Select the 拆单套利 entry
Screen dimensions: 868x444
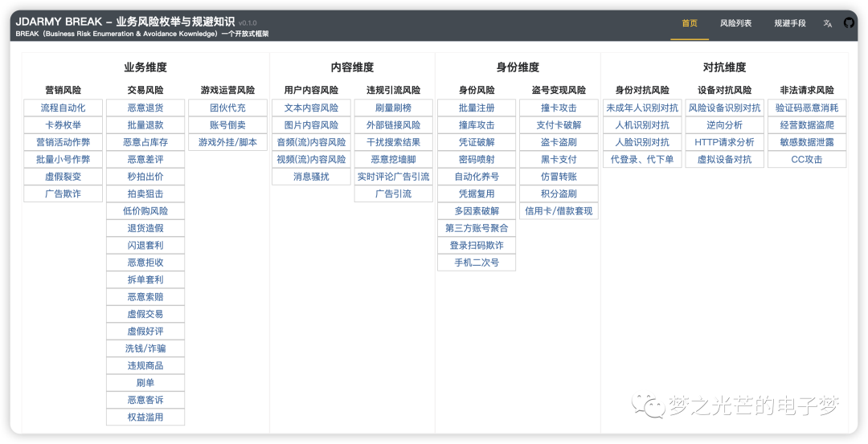pyautogui.click(x=145, y=279)
